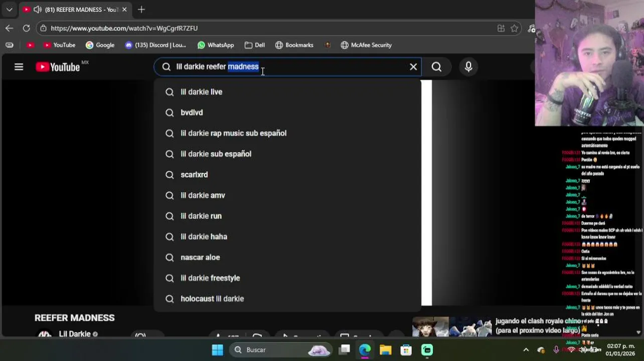644x361 pixels.
Task: Open a new browser tab
Action: tap(141, 10)
